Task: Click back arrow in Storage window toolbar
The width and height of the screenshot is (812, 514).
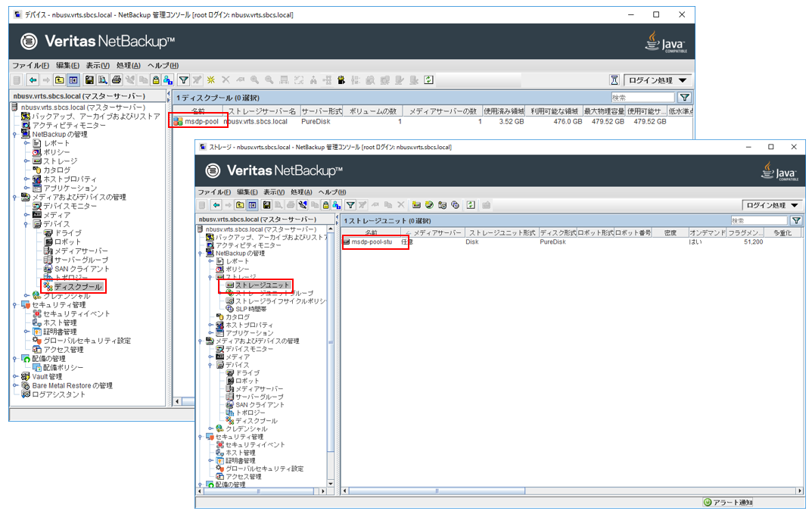Action: pyautogui.click(x=216, y=205)
